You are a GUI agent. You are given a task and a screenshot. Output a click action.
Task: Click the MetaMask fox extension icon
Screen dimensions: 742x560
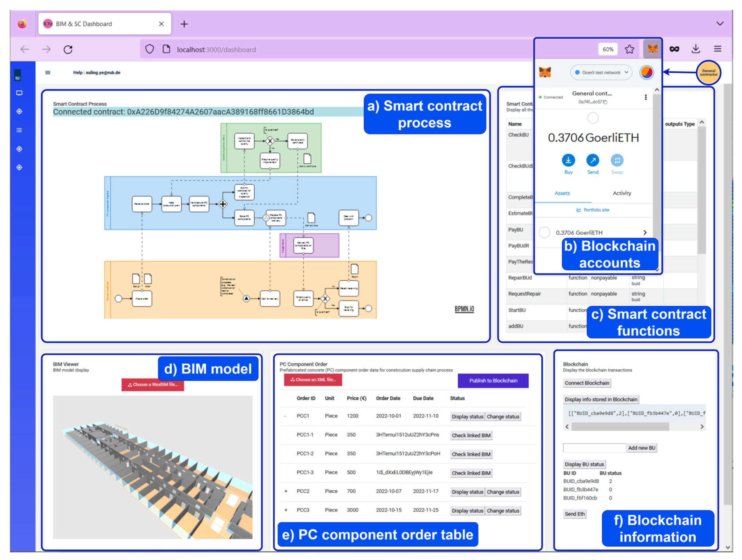point(652,49)
